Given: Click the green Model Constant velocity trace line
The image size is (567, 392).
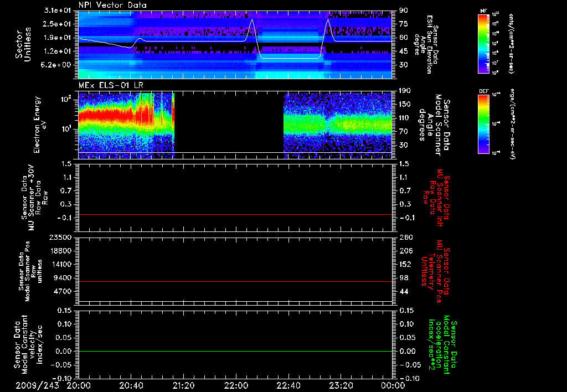Looking at the screenshot, I should [235, 351].
